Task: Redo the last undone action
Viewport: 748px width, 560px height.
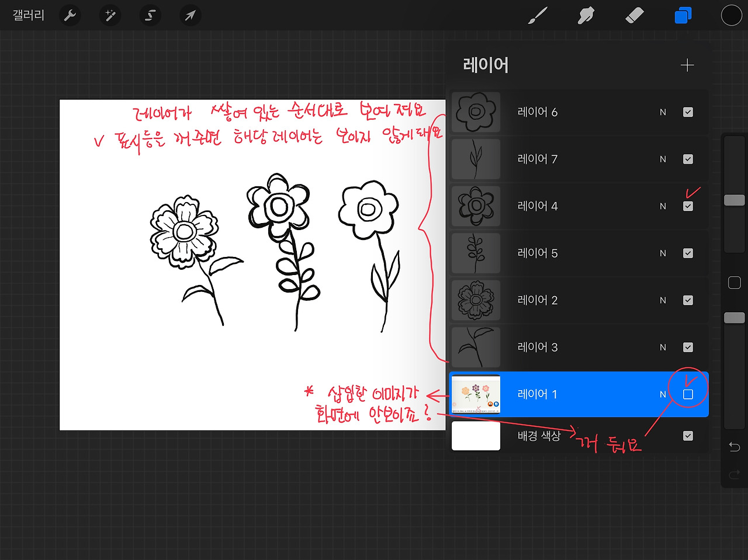Action: coord(735,474)
